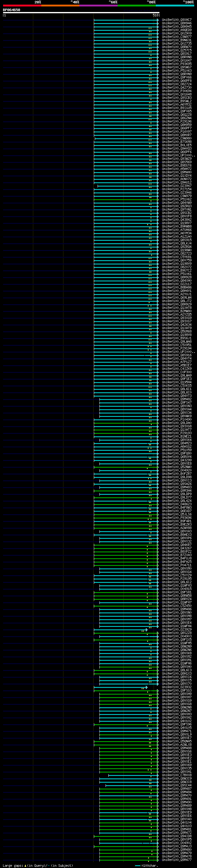Select the UniRef100_P27154 label
This screenshot has height=868, width=197.
point(177,189)
